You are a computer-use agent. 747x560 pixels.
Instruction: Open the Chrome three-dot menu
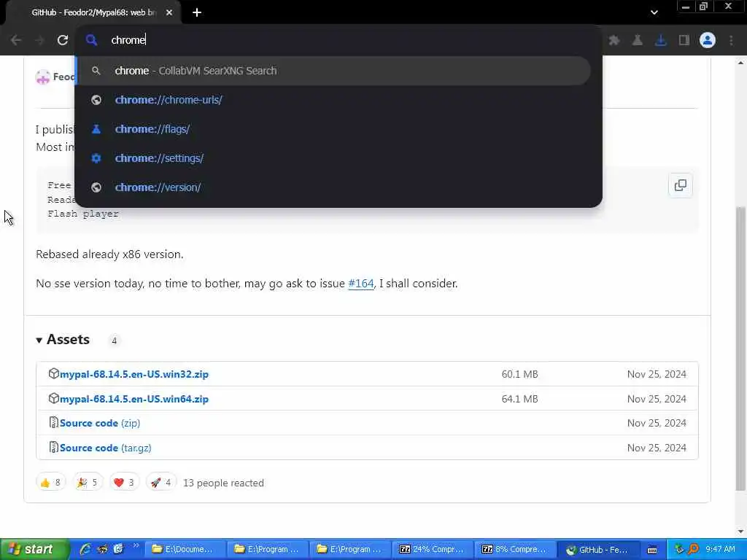pos(731,40)
